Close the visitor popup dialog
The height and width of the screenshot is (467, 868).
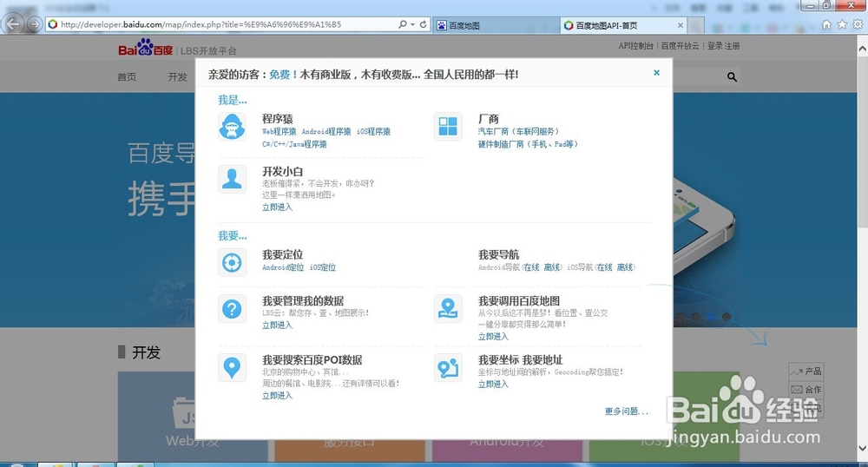pos(656,73)
